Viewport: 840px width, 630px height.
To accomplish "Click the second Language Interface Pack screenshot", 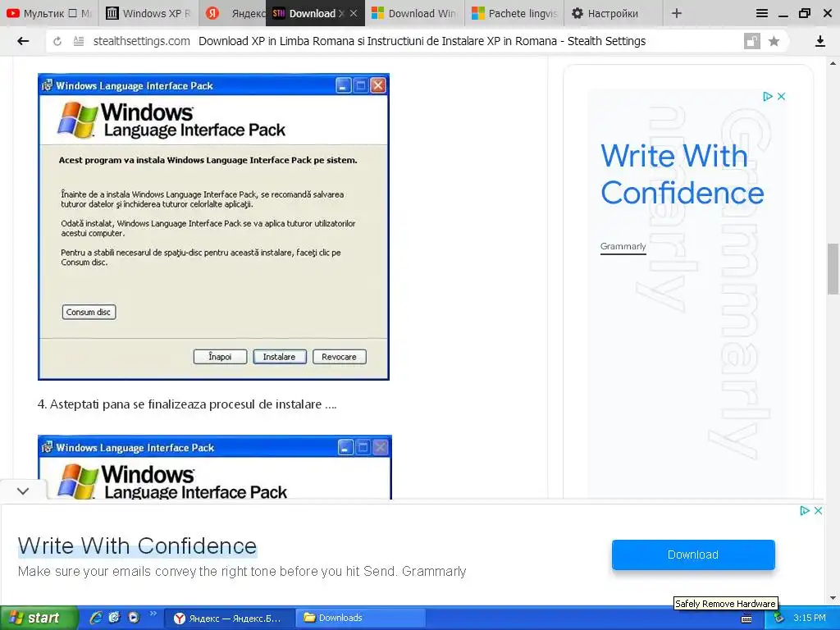I will [x=215, y=467].
